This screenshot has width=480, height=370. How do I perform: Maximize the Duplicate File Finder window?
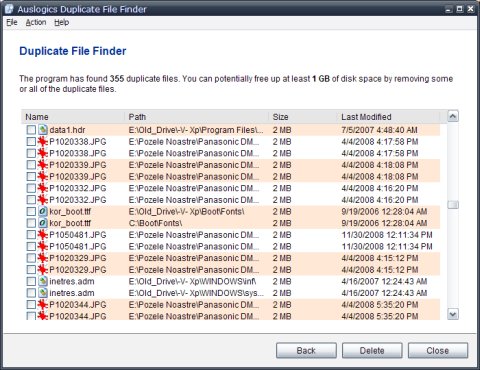point(460,9)
